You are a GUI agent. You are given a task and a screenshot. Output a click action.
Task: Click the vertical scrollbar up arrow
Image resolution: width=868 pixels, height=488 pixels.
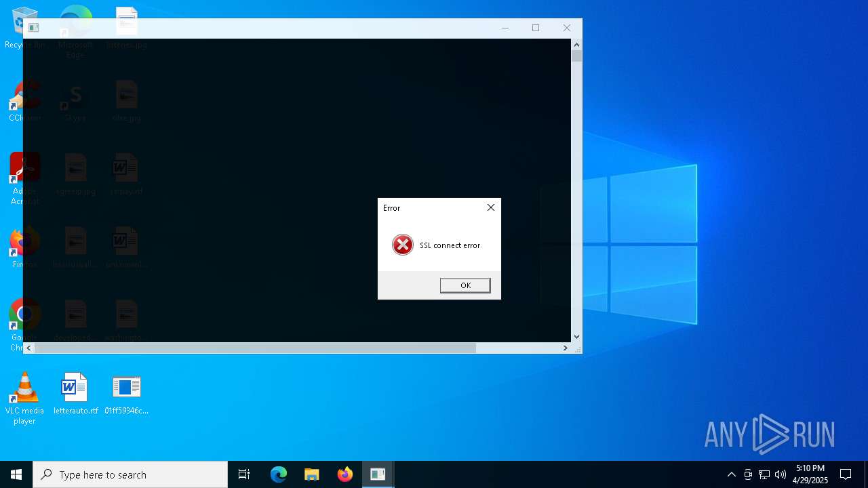point(576,44)
